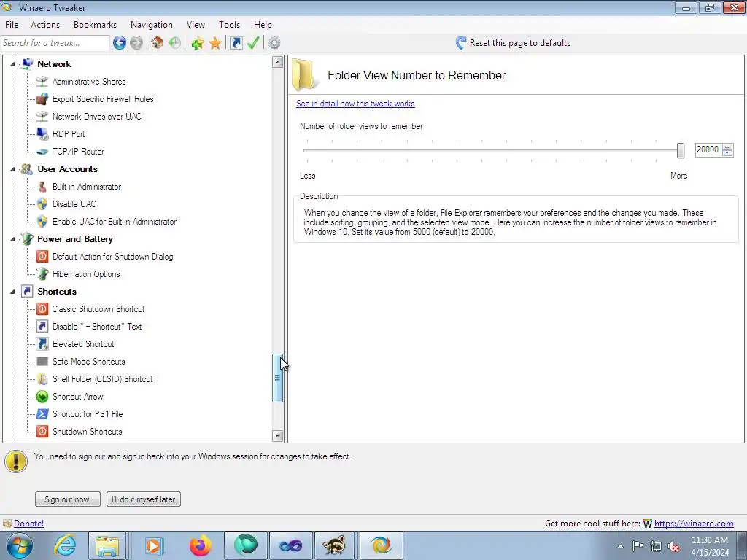Click the Shutdown Shortcuts red icon

click(42, 432)
